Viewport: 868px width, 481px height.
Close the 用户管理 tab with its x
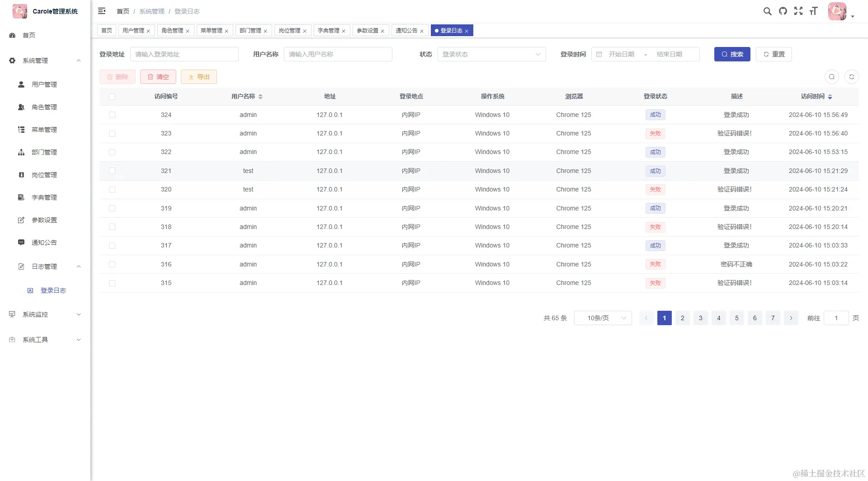148,31
